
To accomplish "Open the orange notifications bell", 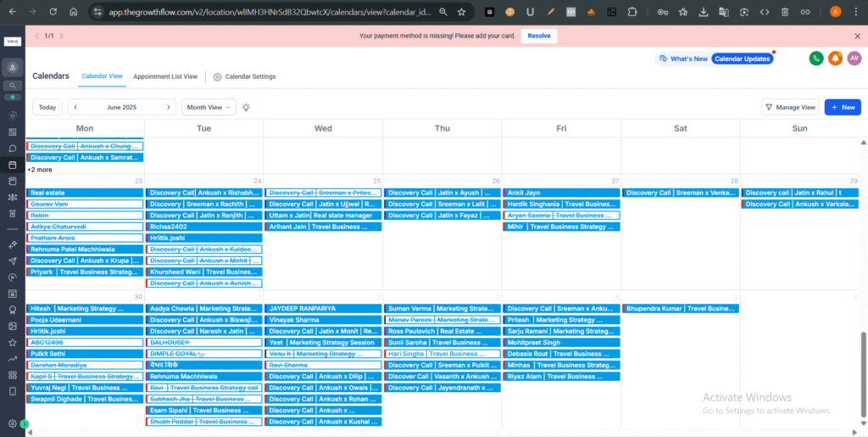I will coord(835,59).
